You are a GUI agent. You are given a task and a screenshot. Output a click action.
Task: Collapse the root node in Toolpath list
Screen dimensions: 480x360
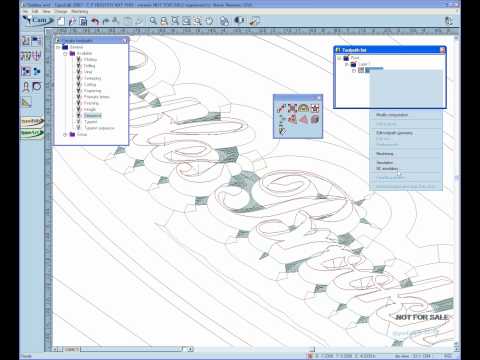(339, 58)
